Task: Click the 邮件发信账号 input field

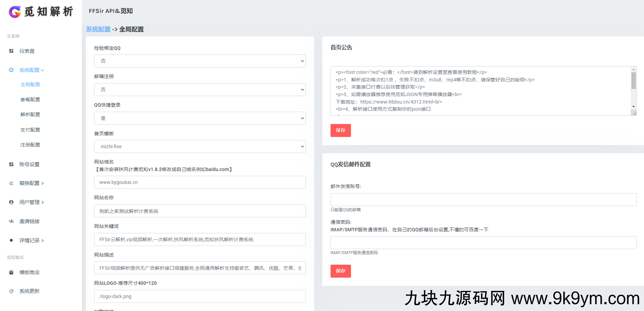Action: point(483,199)
